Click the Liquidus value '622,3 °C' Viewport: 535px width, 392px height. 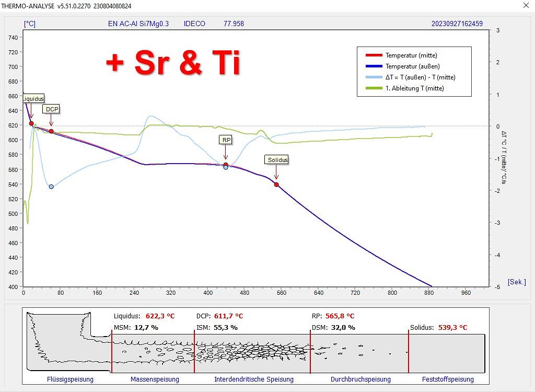point(160,316)
